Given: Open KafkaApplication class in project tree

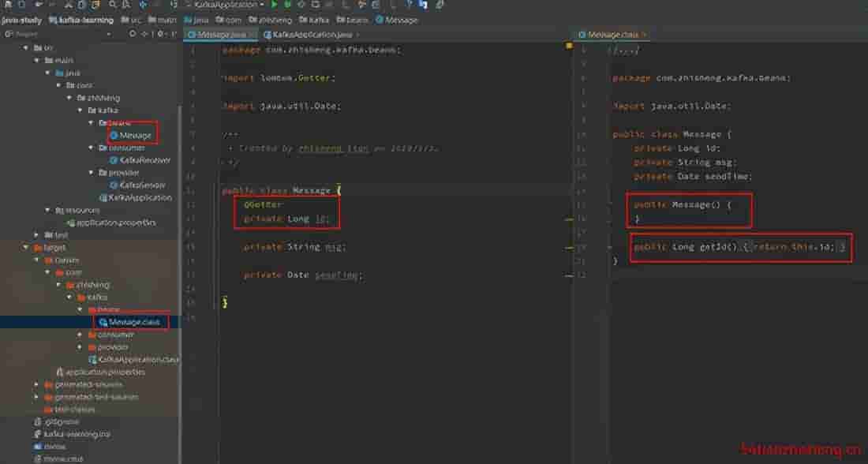Looking at the screenshot, I should [x=139, y=197].
